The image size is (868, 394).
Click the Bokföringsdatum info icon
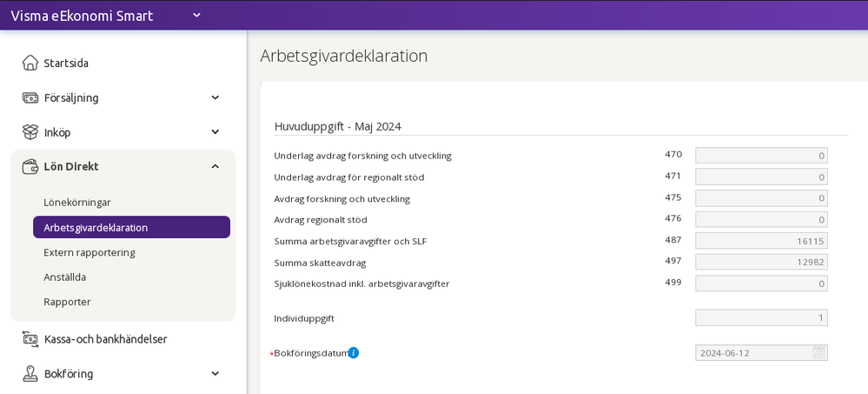pos(353,352)
